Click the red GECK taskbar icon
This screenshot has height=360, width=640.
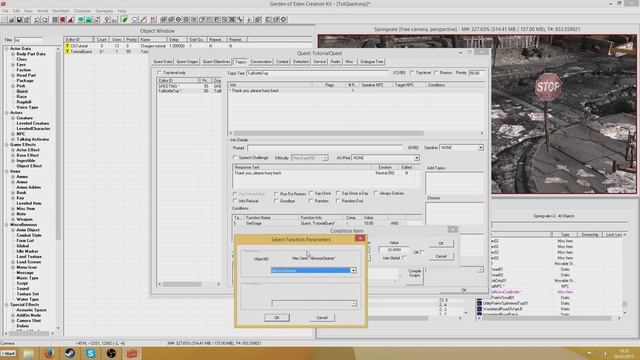[132, 353]
